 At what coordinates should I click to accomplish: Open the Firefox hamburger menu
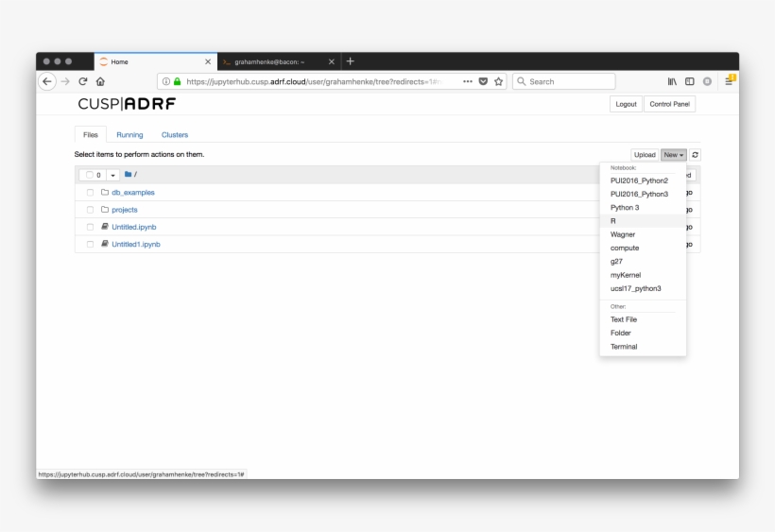729,81
